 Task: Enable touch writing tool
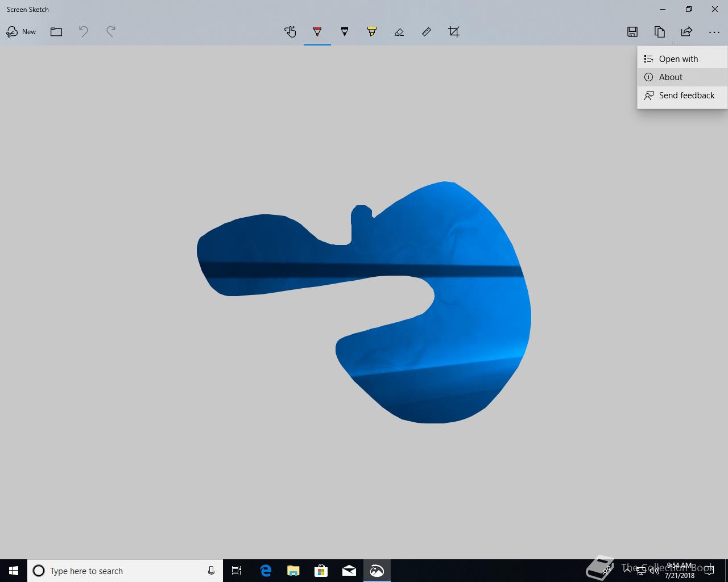(x=290, y=32)
